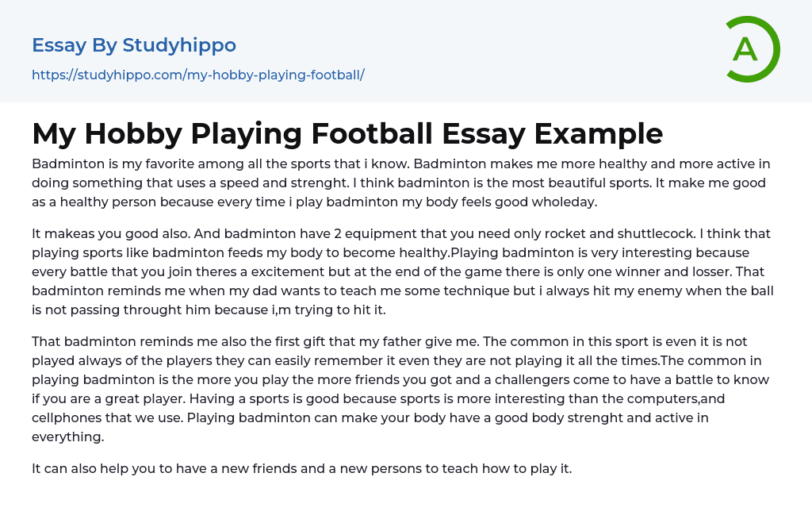Image resolution: width=812 pixels, height=523 pixels.
Task: Click the word "Example" ending the heading
Action: click(599, 133)
